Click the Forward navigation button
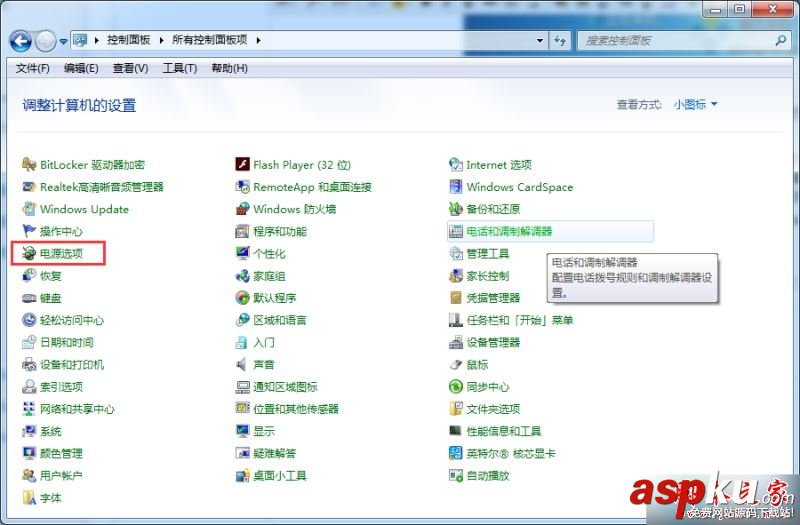The image size is (800, 525). [x=45, y=41]
